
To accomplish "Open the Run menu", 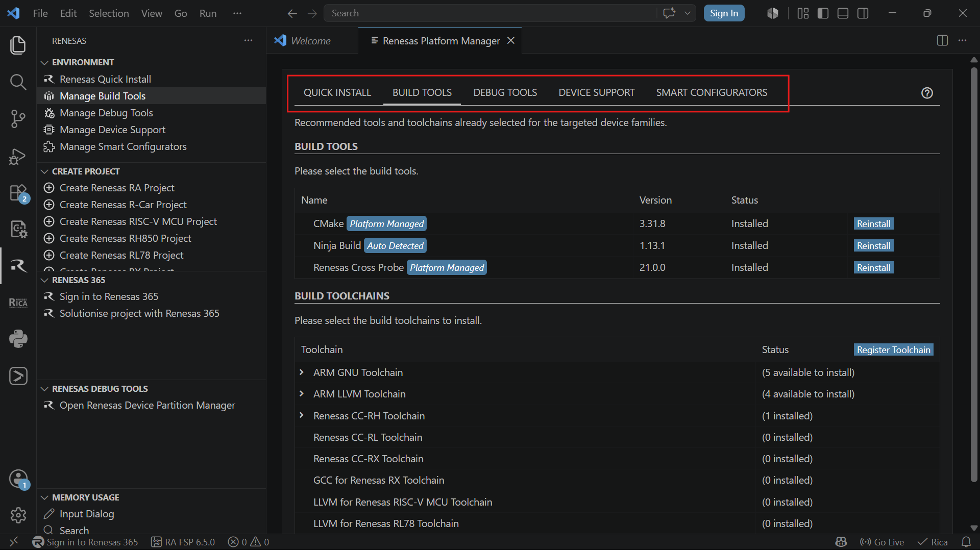I will (208, 13).
